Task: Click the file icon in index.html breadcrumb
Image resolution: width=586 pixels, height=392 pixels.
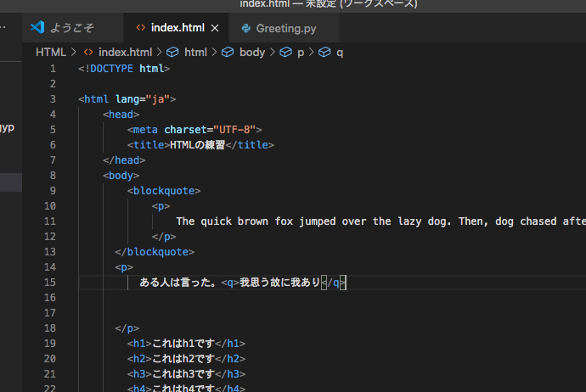Action: (88, 53)
